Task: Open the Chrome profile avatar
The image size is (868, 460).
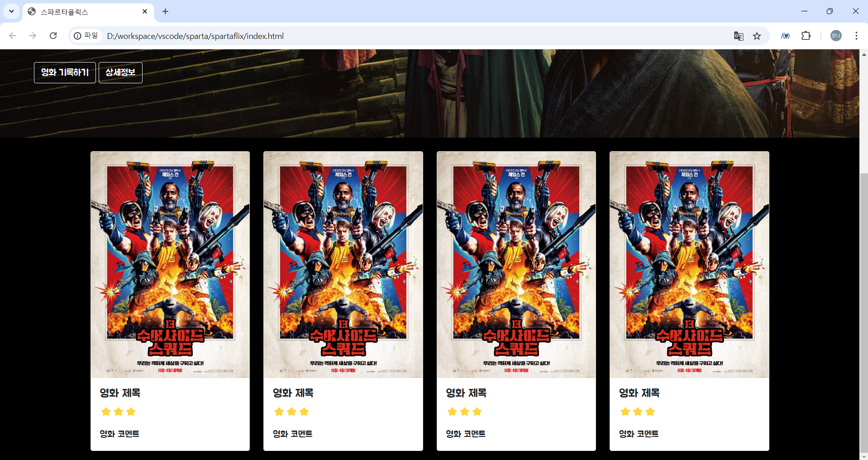Action: tap(836, 36)
